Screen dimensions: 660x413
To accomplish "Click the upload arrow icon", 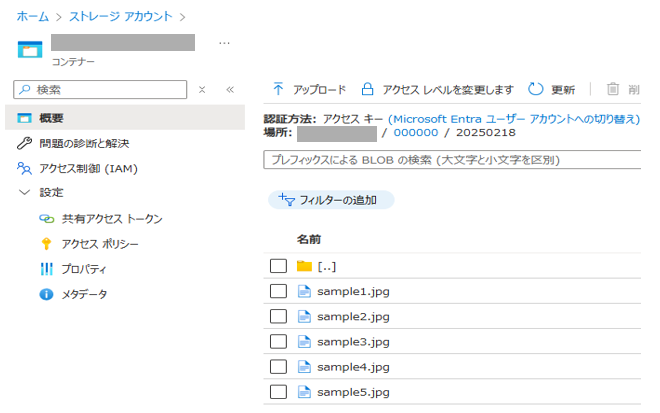I will pyautogui.click(x=278, y=89).
